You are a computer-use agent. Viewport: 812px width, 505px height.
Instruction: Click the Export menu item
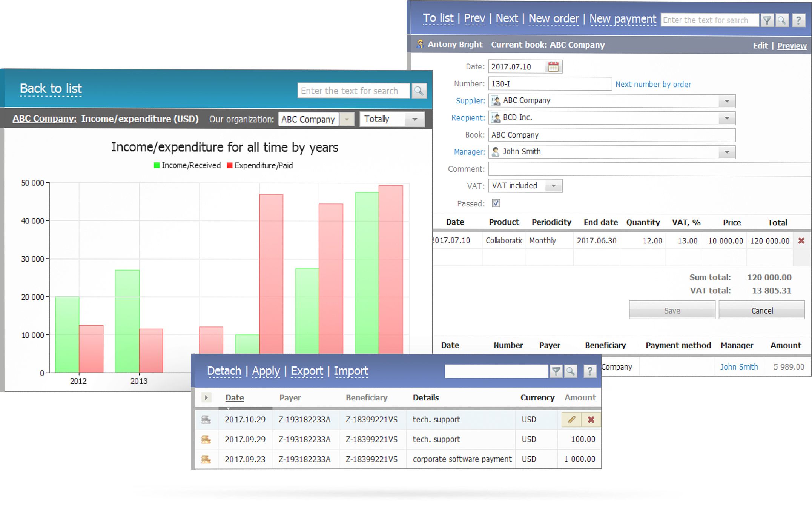tap(307, 371)
